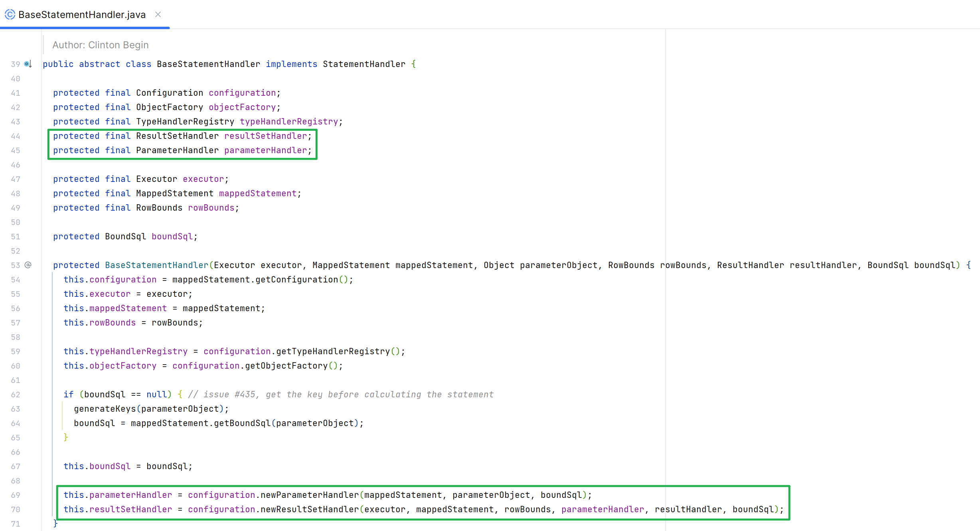Click the rendered doc comment 'Author: Clinton Begin'
This screenshot has height=531, width=980.
pyautogui.click(x=101, y=45)
